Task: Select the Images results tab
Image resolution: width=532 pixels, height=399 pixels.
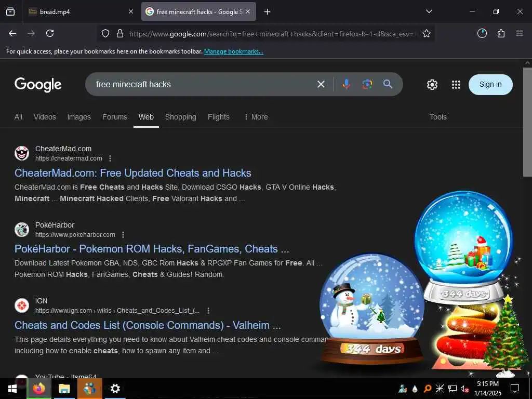Action: click(79, 117)
